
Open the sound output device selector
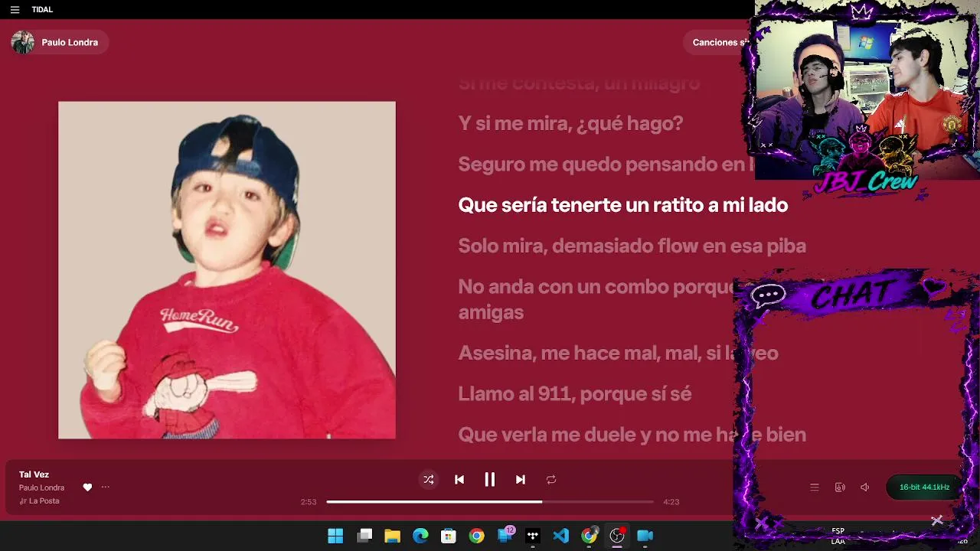click(x=840, y=487)
